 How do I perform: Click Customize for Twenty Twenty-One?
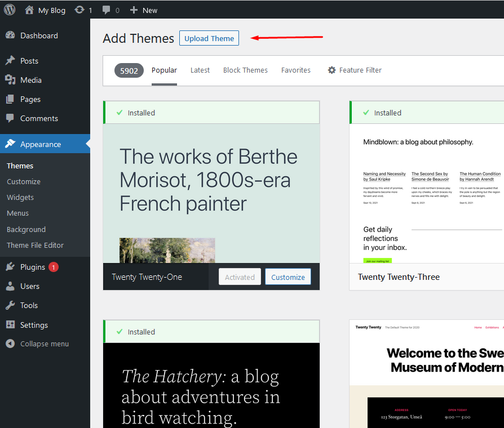(x=288, y=277)
